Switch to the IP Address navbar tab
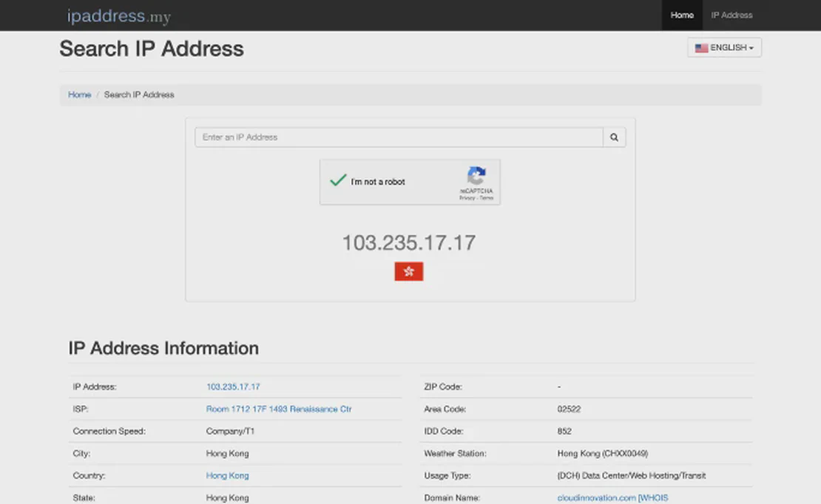Screen dimensions: 821x504 732,16
